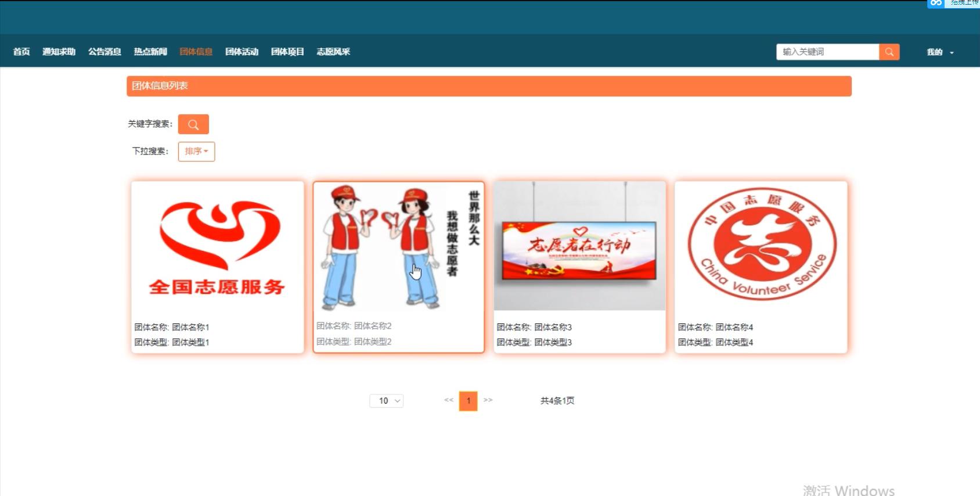Click the orange top search icon button
Screen dimensions: 980x496
[x=889, y=52]
